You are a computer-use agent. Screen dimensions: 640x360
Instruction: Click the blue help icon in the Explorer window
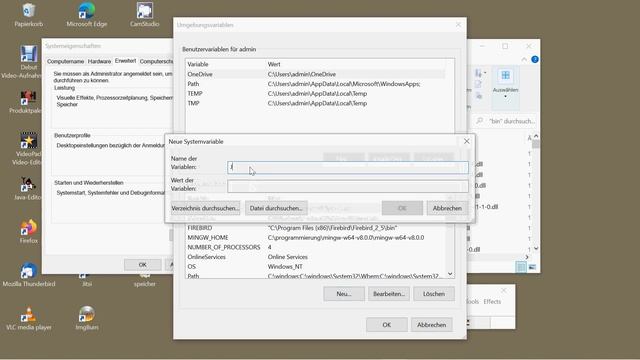click(535, 60)
